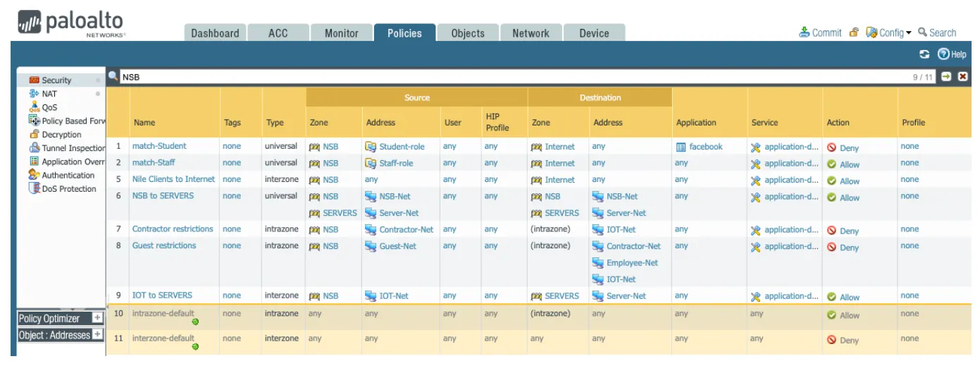Click the magnifier icon left of the filter field
This screenshot has height=366, width=980.
click(x=113, y=76)
